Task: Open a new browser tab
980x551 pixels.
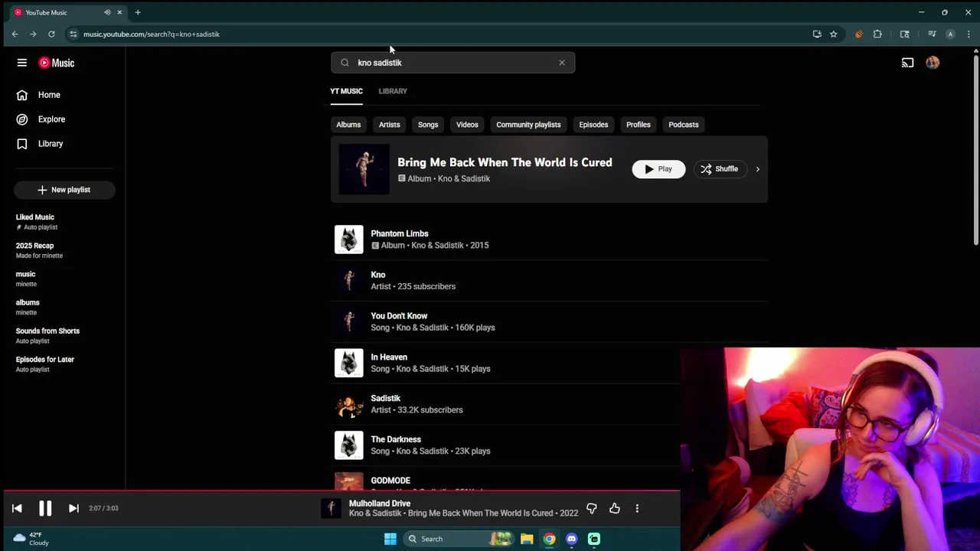Action: pyautogui.click(x=138, y=12)
